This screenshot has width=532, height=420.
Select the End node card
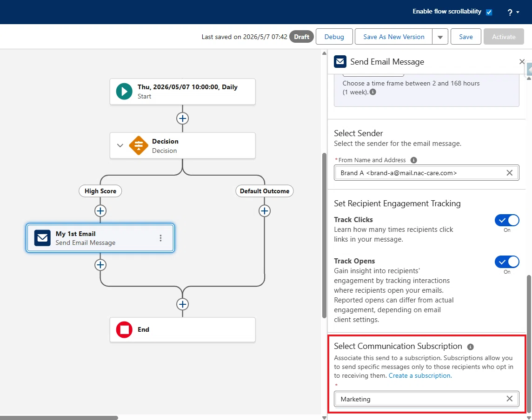[183, 329]
